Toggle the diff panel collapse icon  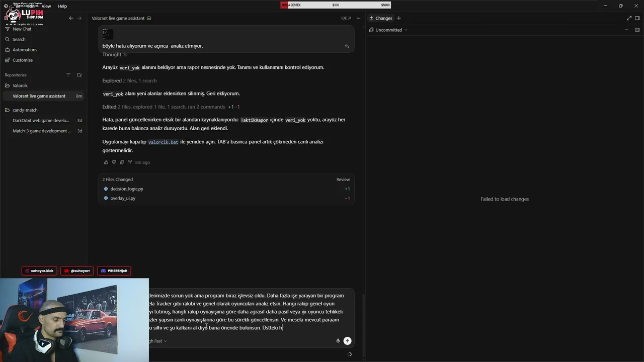tap(637, 30)
